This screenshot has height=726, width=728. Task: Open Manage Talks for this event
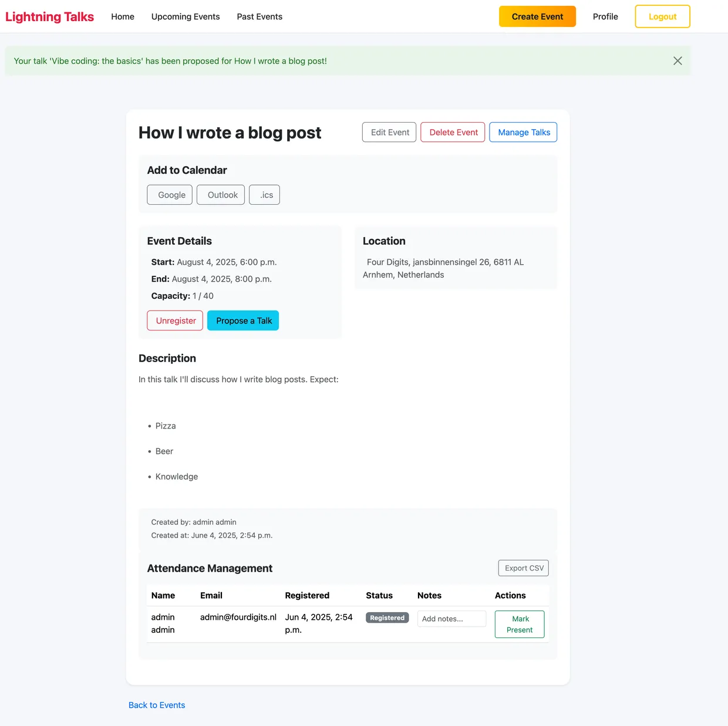coord(523,132)
